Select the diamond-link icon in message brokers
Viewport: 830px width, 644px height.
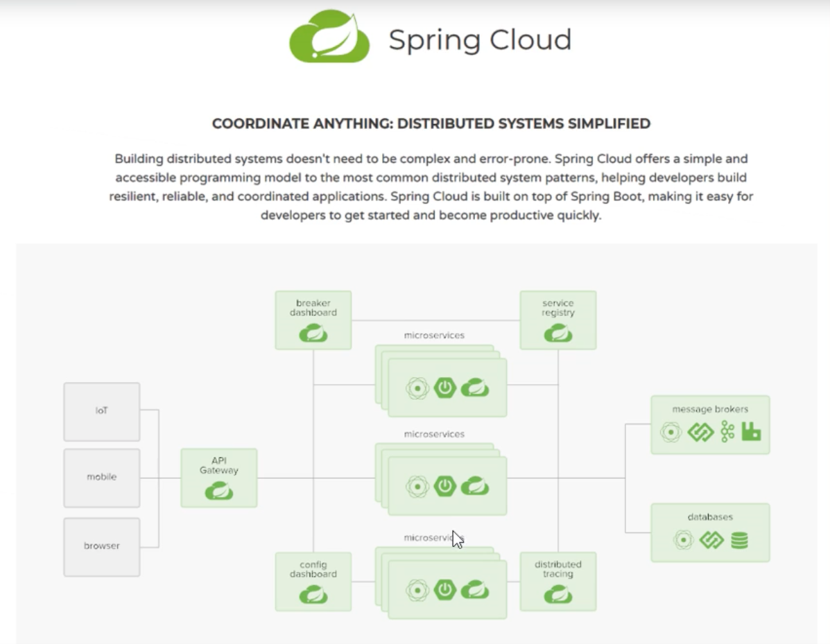click(700, 433)
